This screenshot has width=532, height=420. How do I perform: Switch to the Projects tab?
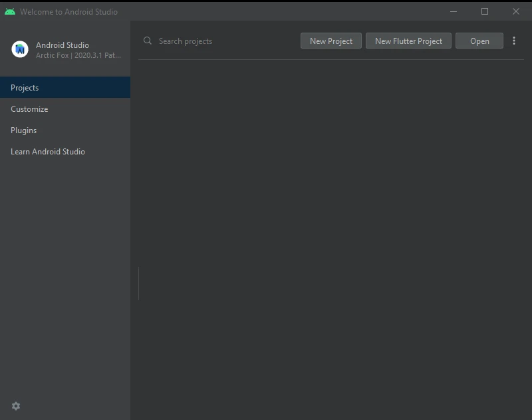[x=25, y=87]
